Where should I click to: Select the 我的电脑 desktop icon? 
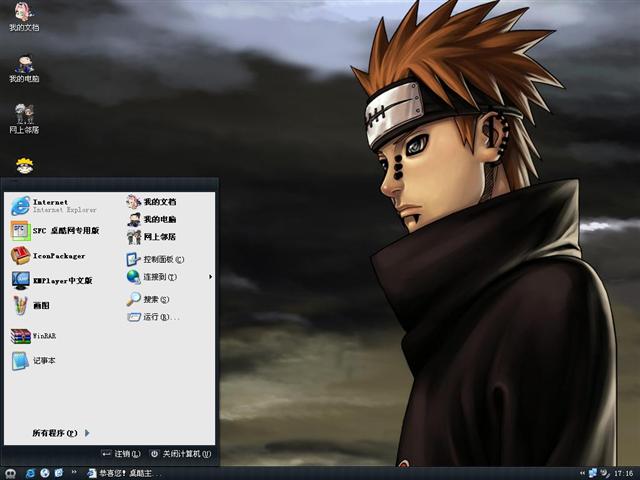24,69
